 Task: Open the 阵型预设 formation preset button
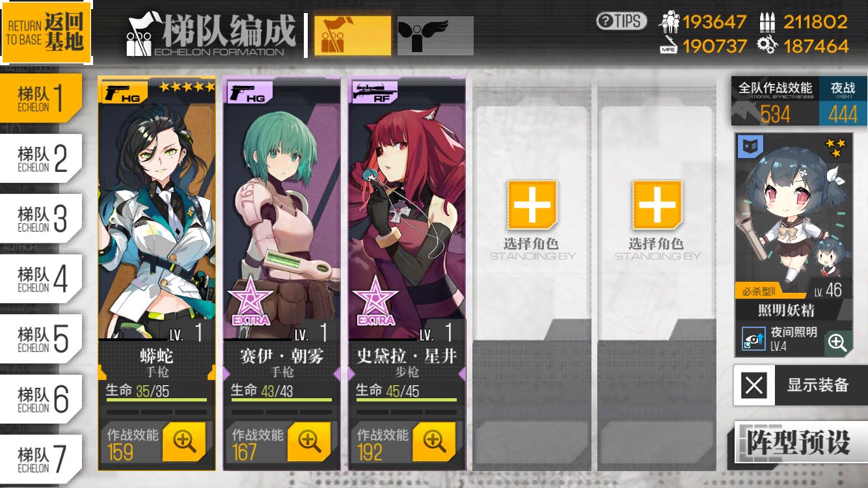point(798,442)
